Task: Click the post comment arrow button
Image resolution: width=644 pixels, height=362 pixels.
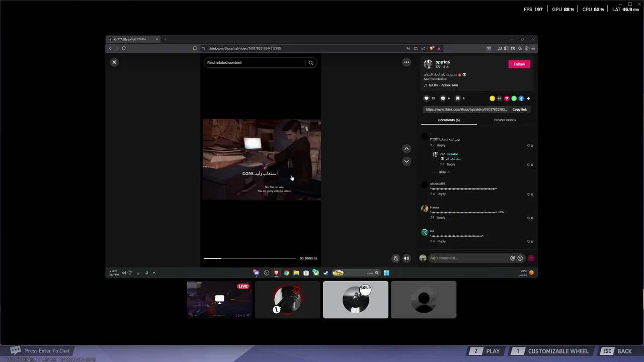Action: tap(531, 258)
